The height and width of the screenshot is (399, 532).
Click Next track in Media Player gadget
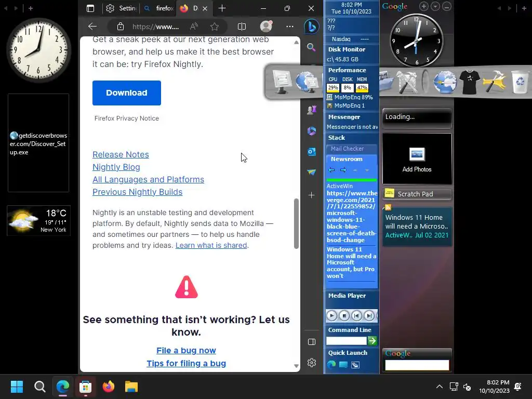point(369,316)
